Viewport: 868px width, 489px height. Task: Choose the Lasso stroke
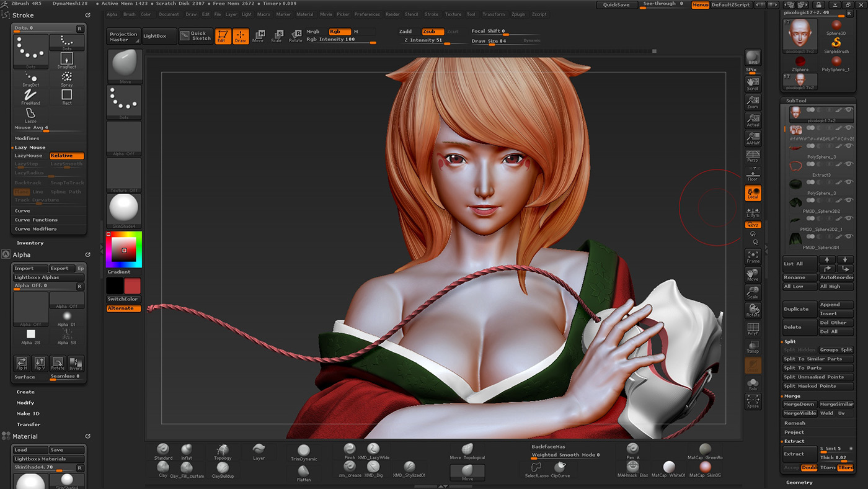click(30, 114)
